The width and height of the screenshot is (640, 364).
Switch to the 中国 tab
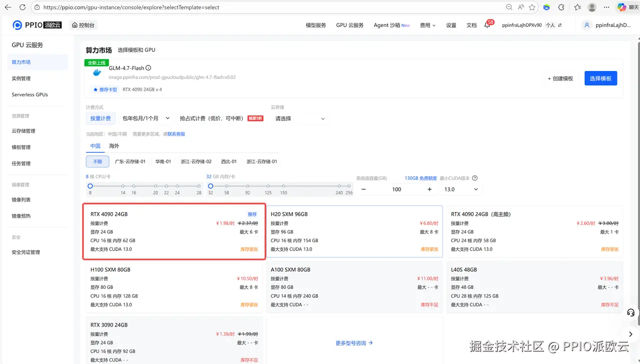click(x=95, y=146)
